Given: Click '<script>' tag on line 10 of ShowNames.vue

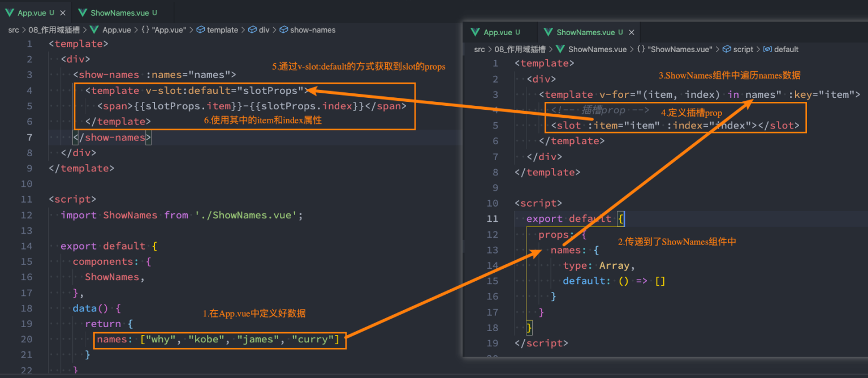Looking at the screenshot, I should pos(538,203).
